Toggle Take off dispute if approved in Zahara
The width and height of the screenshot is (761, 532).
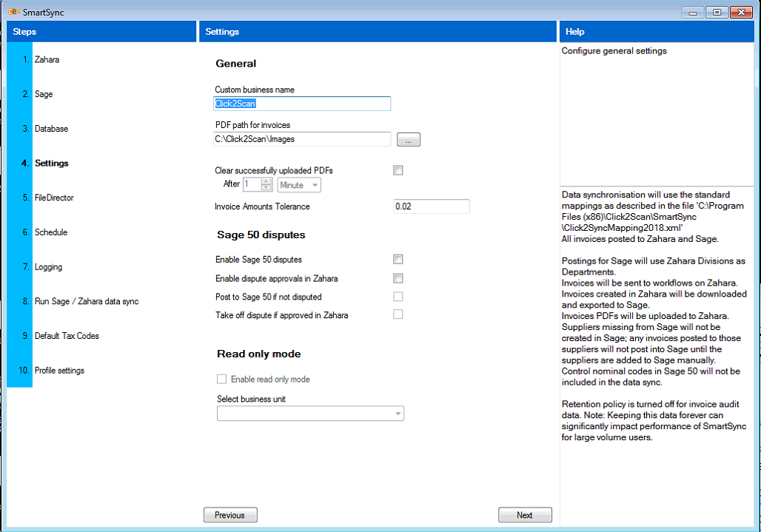coord(398,314)
